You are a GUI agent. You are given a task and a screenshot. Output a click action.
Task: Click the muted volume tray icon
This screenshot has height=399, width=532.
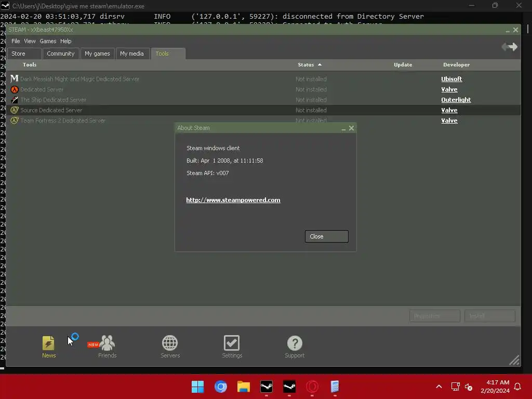(x=469, y=387)
